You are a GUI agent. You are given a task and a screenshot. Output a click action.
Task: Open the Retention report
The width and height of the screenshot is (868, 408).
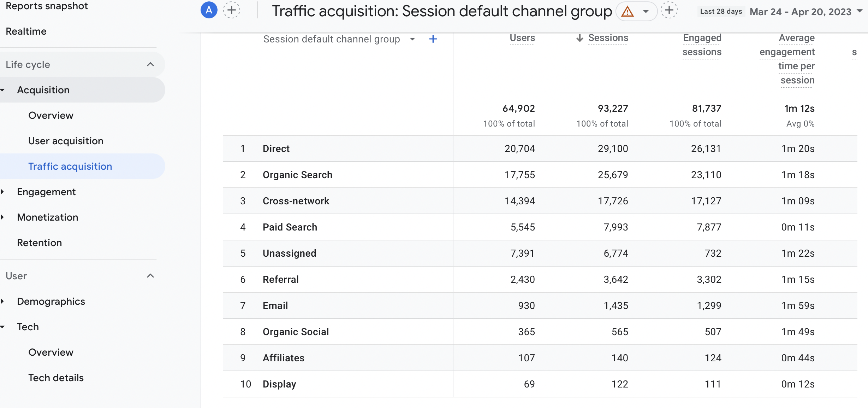(39, 243)
